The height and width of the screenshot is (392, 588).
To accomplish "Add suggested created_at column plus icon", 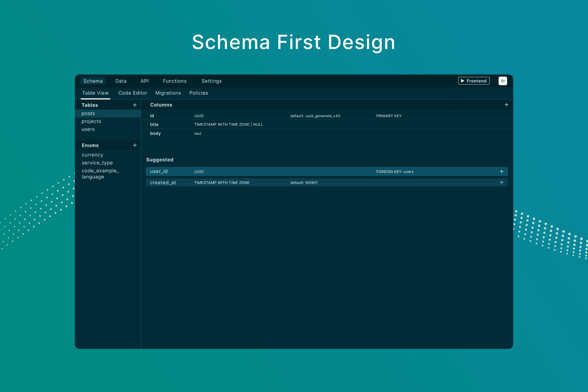I will pyautogui.click(x=501, y=182).
